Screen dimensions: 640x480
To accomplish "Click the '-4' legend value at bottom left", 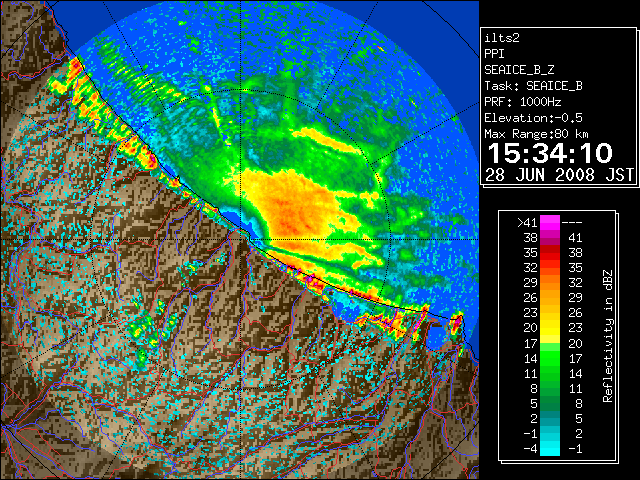I will (x=530, y=448).
